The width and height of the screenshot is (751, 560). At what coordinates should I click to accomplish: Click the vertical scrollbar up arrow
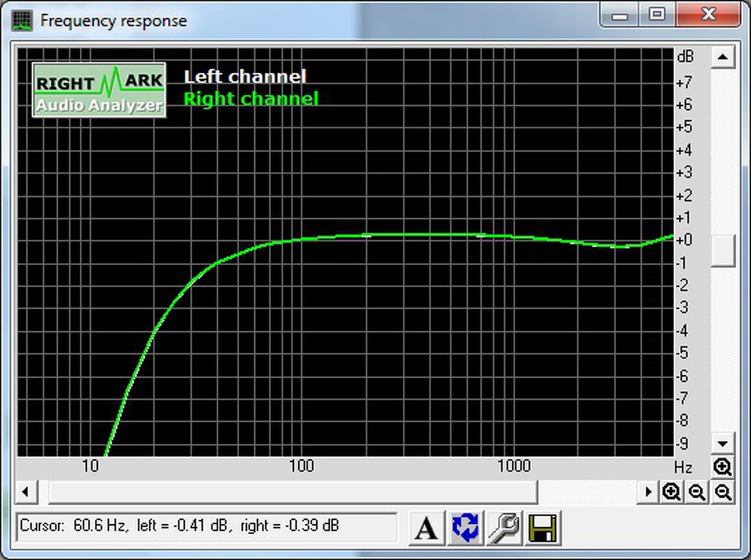point(723,57)
